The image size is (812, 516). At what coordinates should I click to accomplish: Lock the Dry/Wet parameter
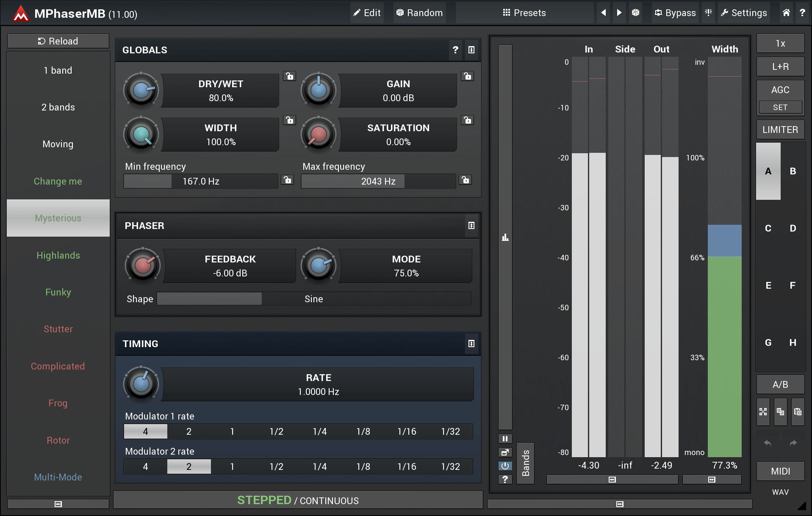tap(289, 76)
